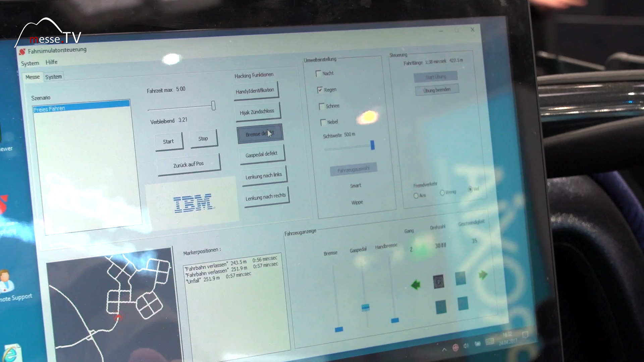
Task: Select the Freies Fahren scenario item
Action: click(80, 108)
